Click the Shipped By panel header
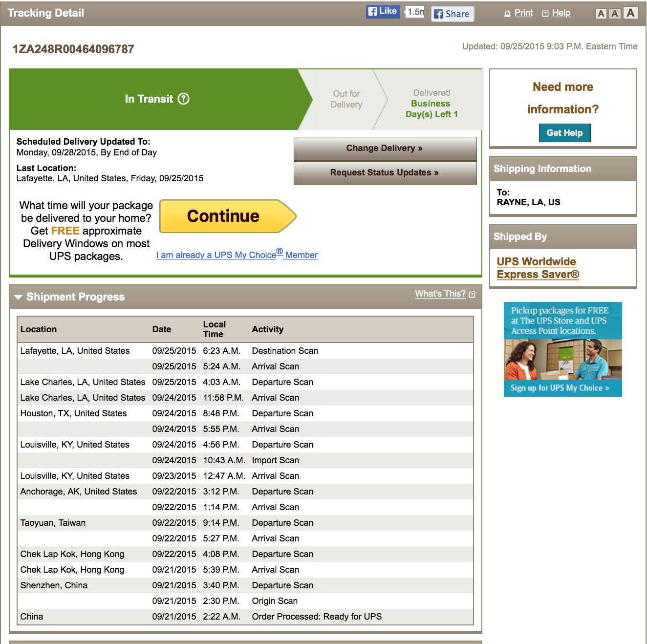The height and width of the screenshot is (644, 647). 563,237
